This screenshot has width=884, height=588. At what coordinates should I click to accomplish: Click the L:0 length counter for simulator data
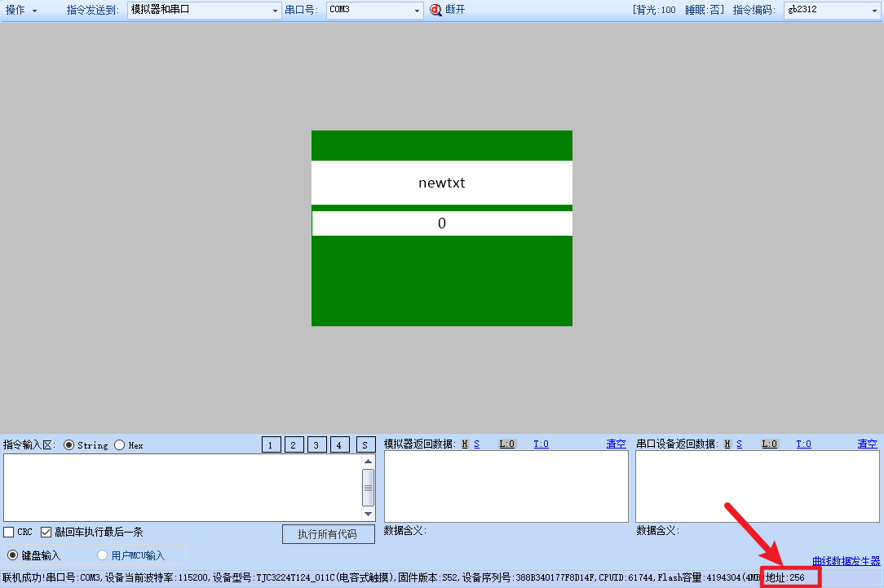coord(506,444)
